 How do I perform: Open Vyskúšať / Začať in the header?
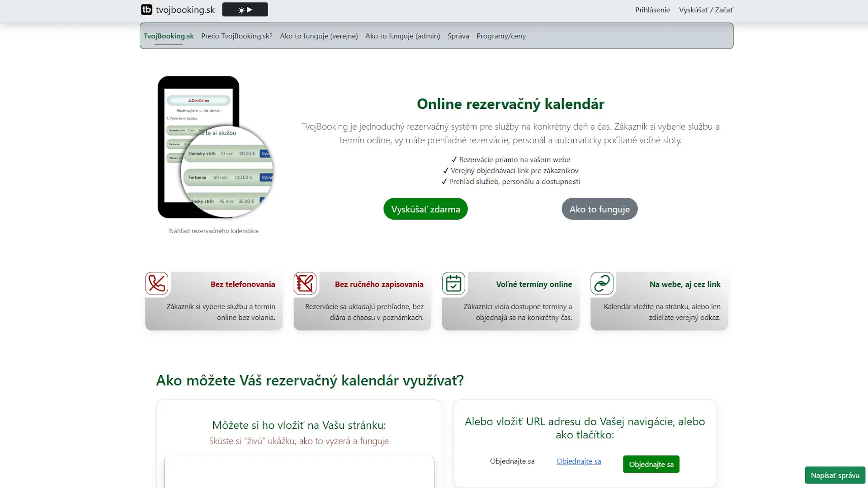tap(706, 9)
